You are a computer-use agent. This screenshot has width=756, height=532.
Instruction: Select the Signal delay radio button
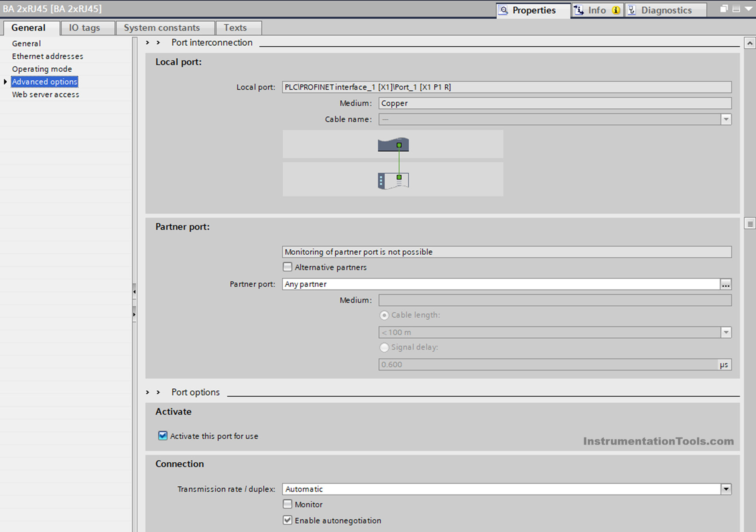[384, 347]
